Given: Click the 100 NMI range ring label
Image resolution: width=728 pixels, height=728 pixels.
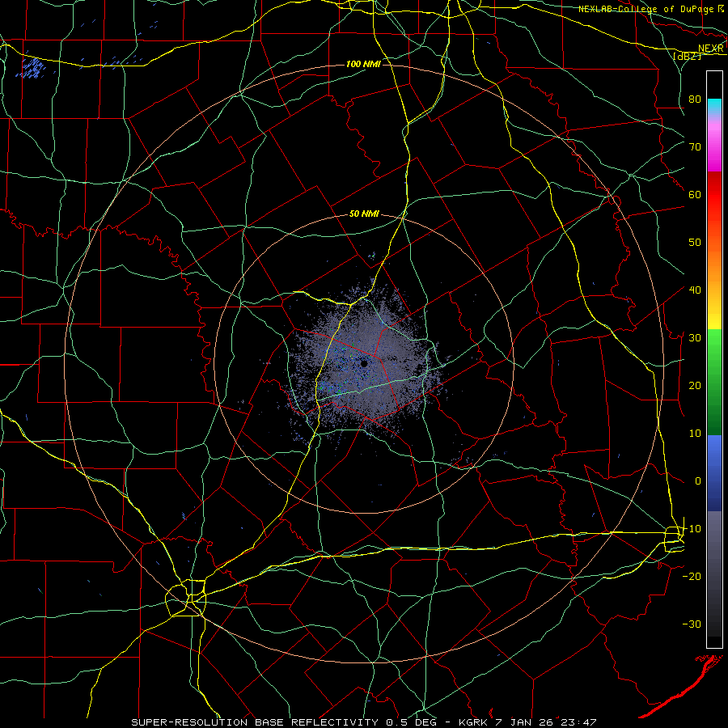Looking at the screenshot, I should (x=363, y=64).
